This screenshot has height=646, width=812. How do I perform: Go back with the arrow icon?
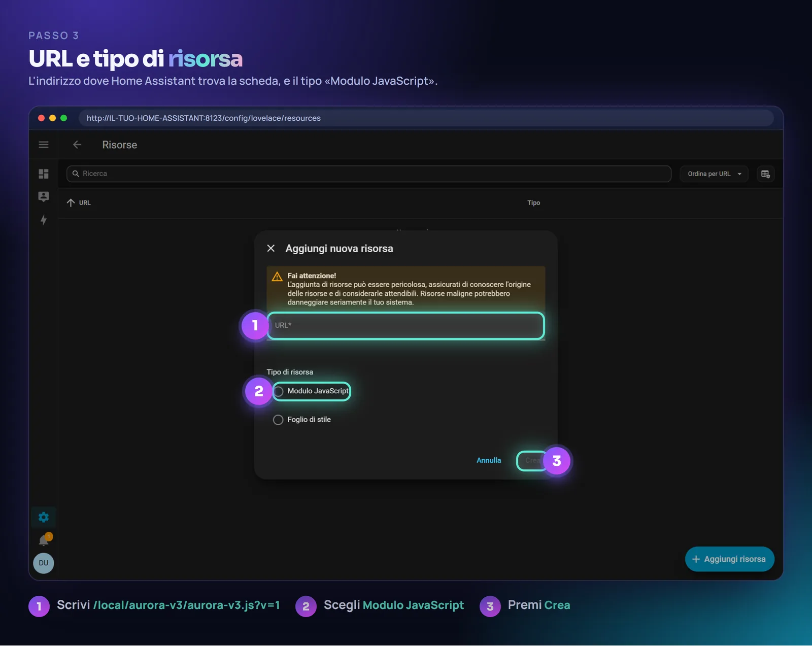77,145
